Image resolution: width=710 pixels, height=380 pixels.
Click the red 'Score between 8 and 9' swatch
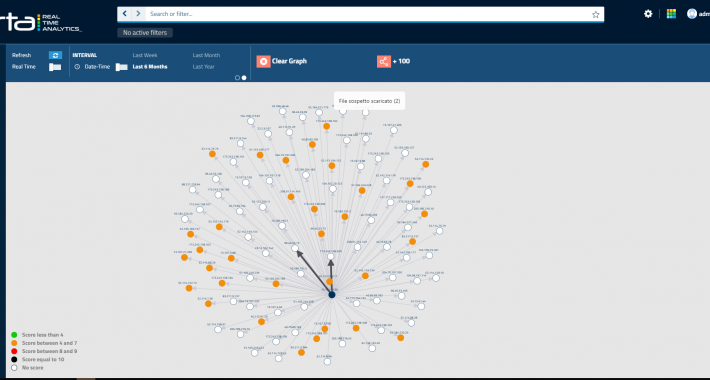14,351
